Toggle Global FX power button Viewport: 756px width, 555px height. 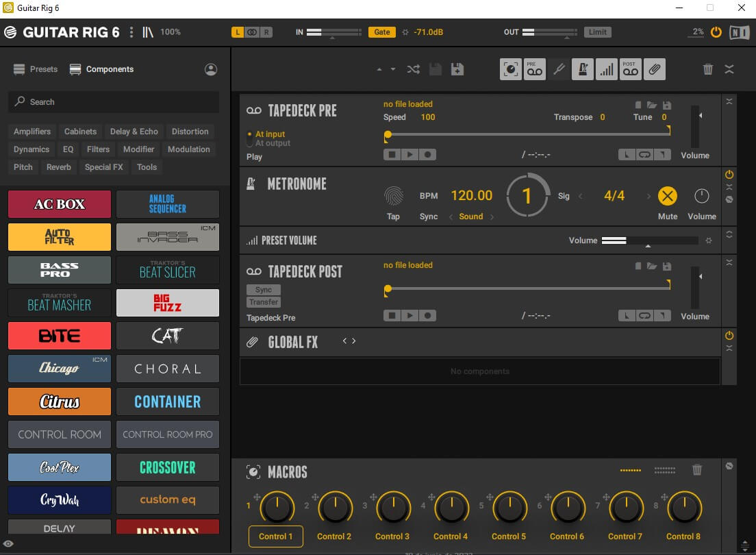(x=729, y=336)
